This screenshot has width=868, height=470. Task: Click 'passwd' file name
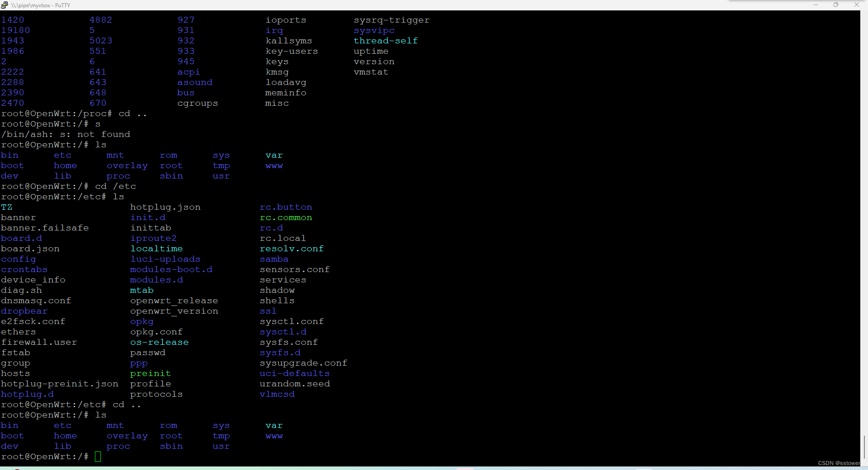[148, 352]
